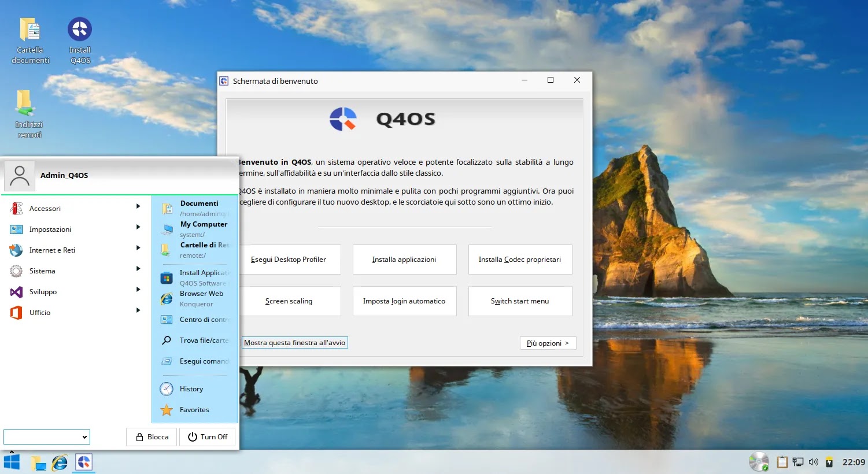Open the Sistema menu category
The height and width of the screenshot is (474, 868).
pyautogui.click(x=76, y=271)
